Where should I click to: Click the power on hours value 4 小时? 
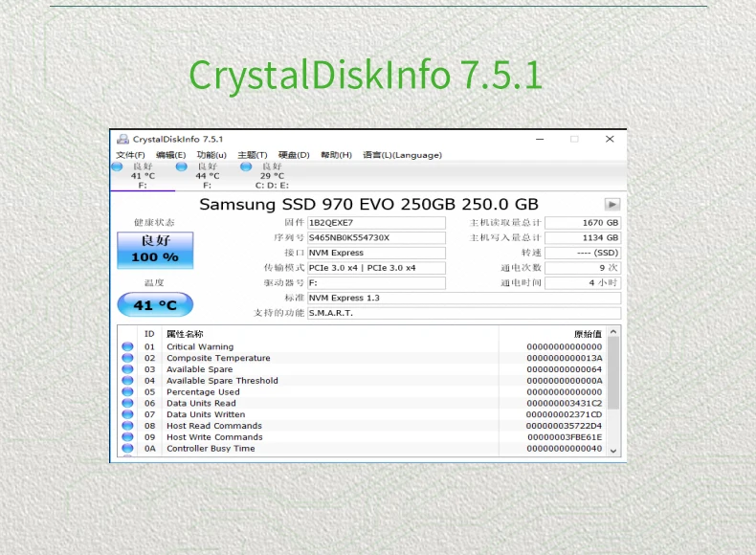coord(583,282)
